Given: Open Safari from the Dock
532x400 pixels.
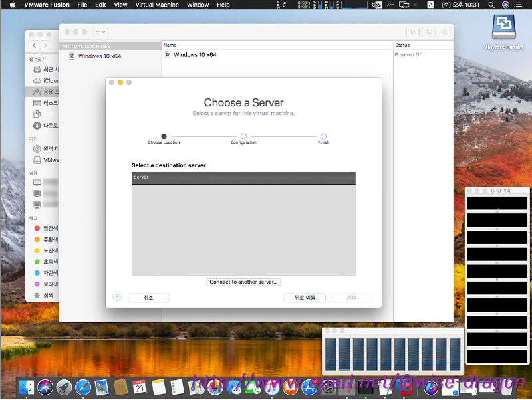Looking at the screenshot, I should click(82, 388).
